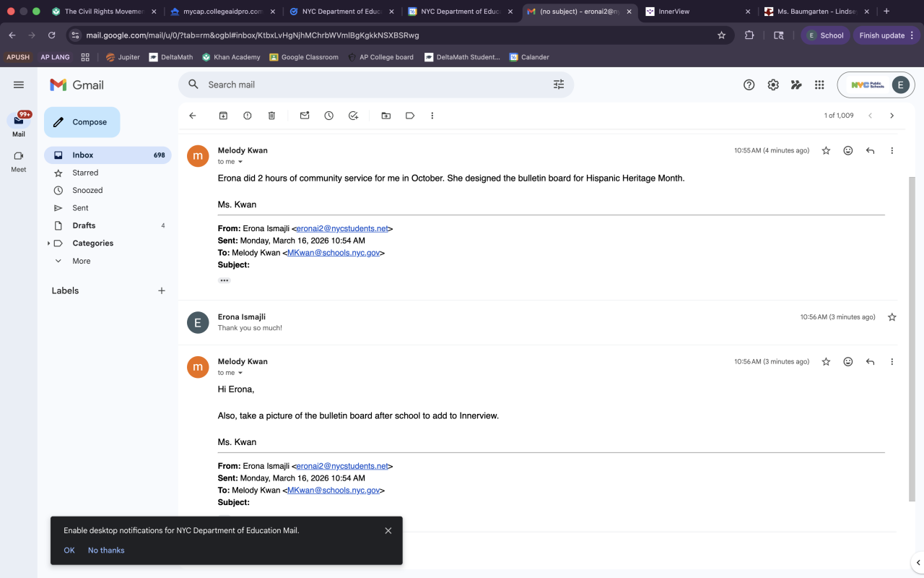Show details for the 10:55 AM message recipients
924x578 pixels.
coord(240,162)
